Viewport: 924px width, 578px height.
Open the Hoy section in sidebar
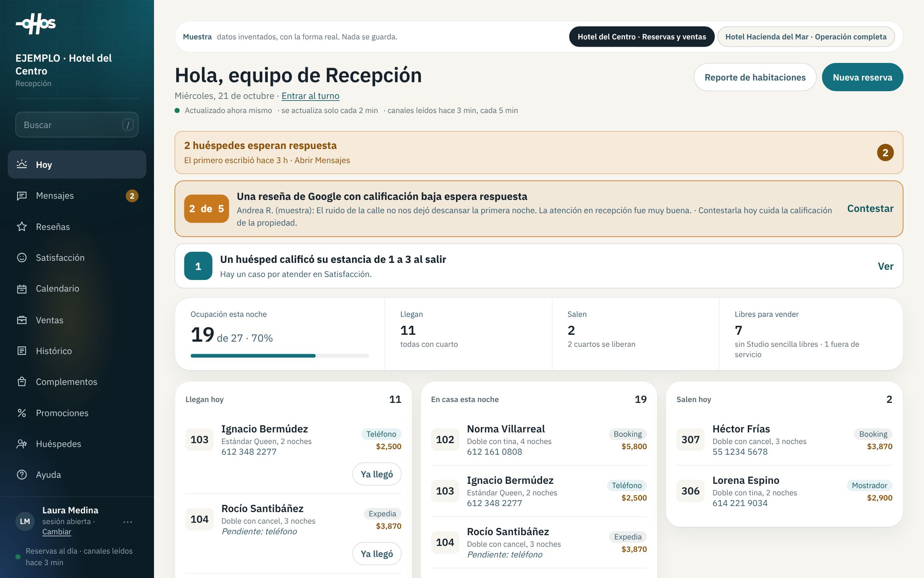tap(77, 164)
